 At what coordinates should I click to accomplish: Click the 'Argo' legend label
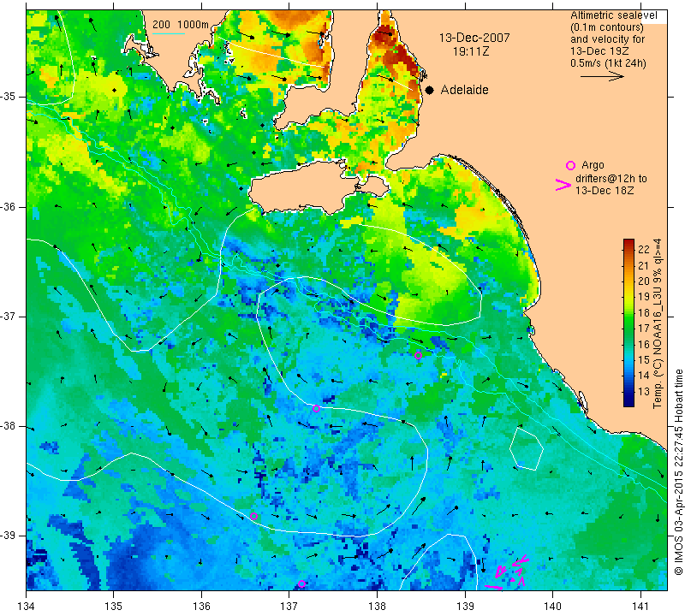tap(593, 165)
